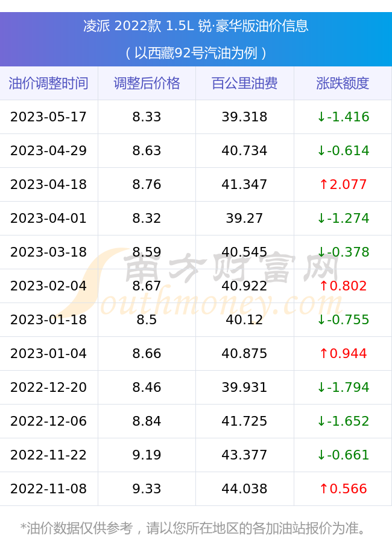Viewport: 392px width, 538px height.
Task: Click change value ↓-1.652
Action: click(x=343, y=421)
